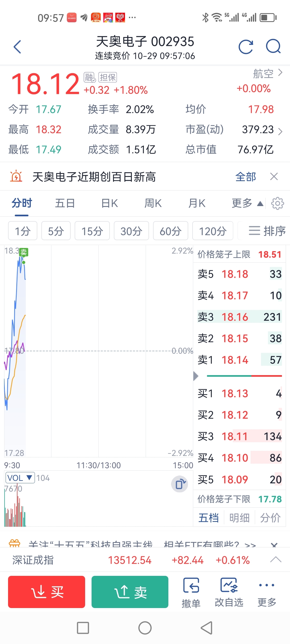Viewport: 290px width, 644px height.
Task: Switch order book to 明细 view
Action: pos(239,518)
